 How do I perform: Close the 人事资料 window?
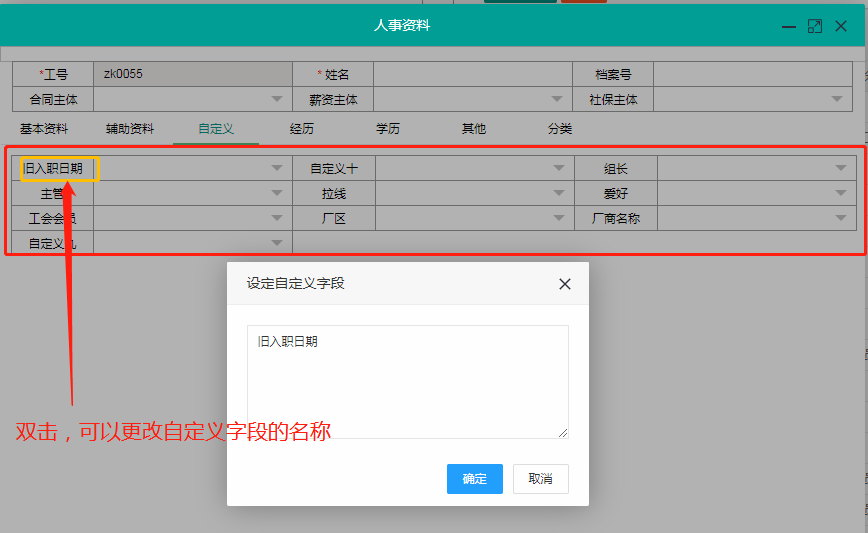pos(841,26)
